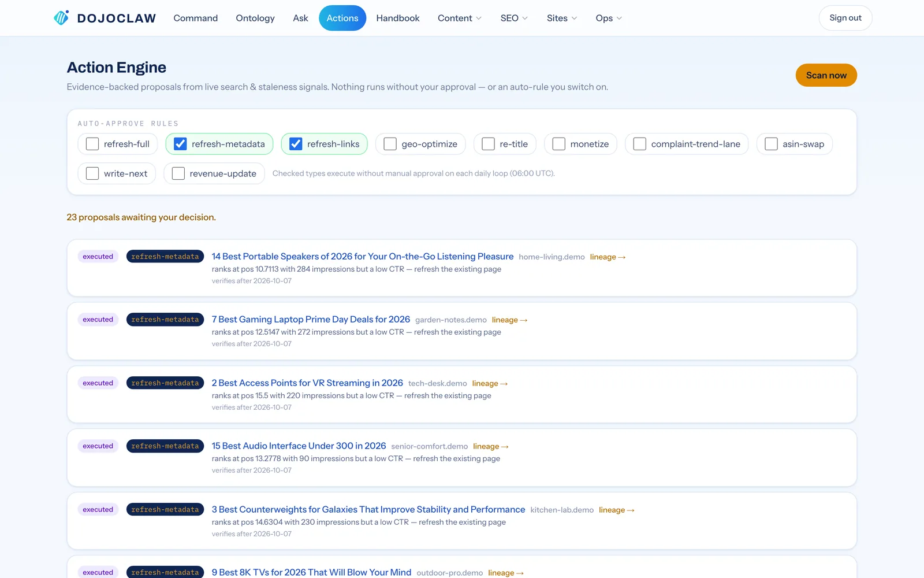Viewport: 924px width, 578px height.
Task: Enable the re-title auto-approve rule
Action: tap(488, 144)
